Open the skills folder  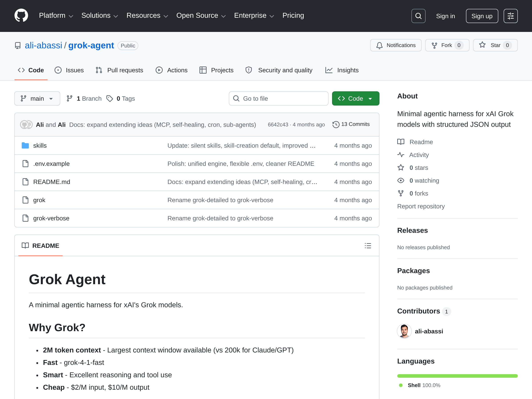[x=40, y=145]
